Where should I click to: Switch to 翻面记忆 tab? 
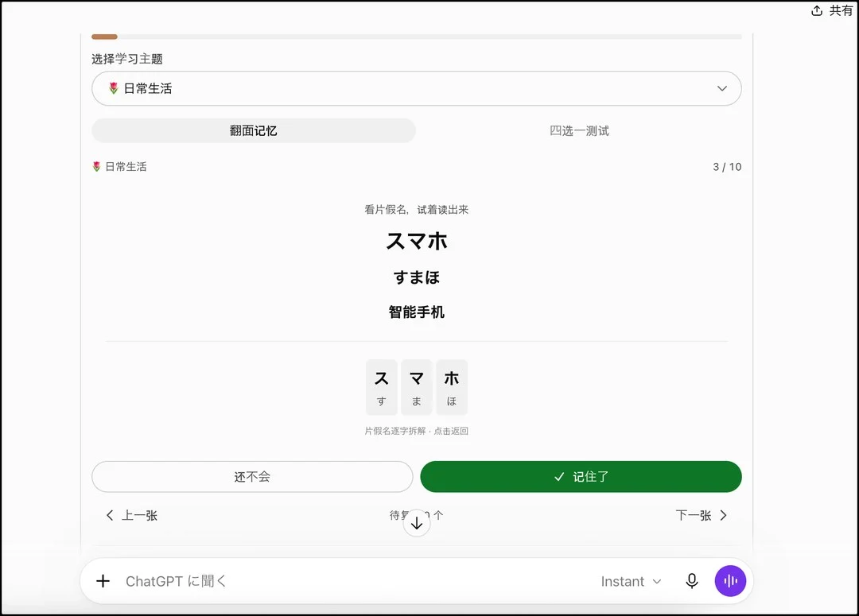(x=254, y=130)
